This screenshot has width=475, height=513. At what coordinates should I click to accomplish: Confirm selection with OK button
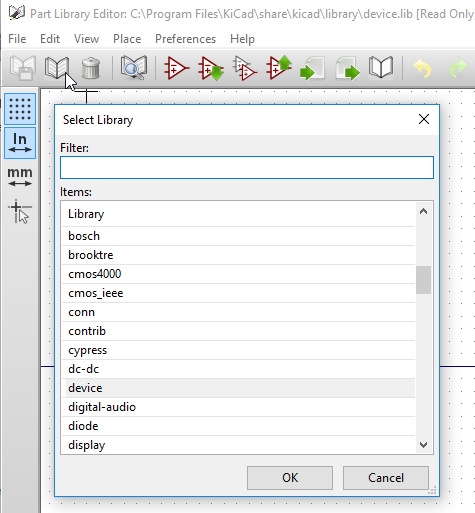[290, 478]
